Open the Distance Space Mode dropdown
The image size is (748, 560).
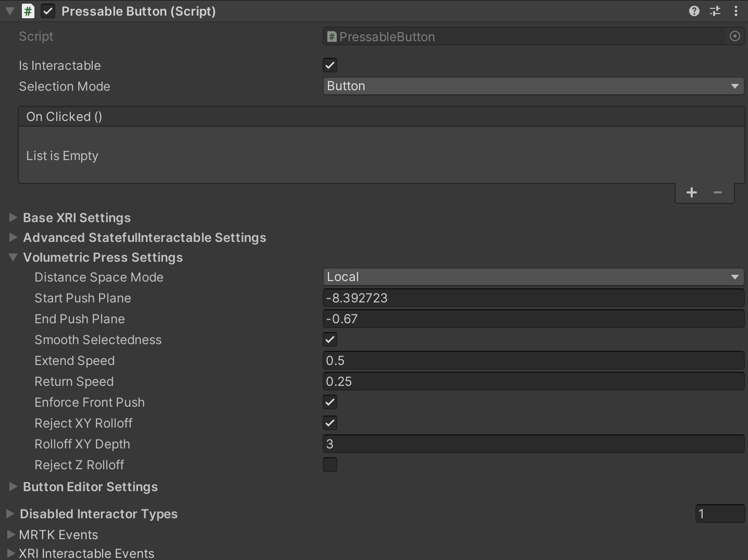click(x=533, y=277)
